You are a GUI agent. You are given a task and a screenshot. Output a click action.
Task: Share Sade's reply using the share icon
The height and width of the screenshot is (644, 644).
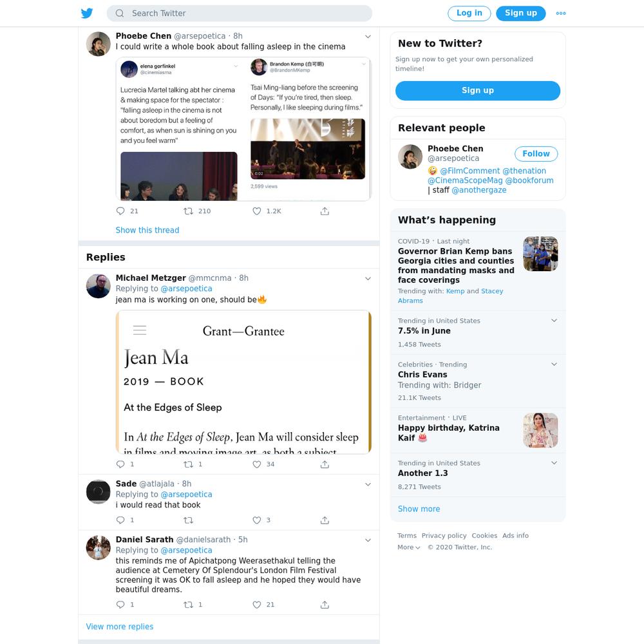pyautogui.click(x=325, y=520)
